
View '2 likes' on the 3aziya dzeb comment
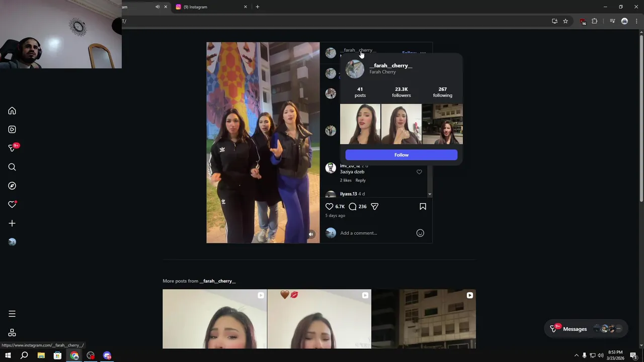coord(346,180)
